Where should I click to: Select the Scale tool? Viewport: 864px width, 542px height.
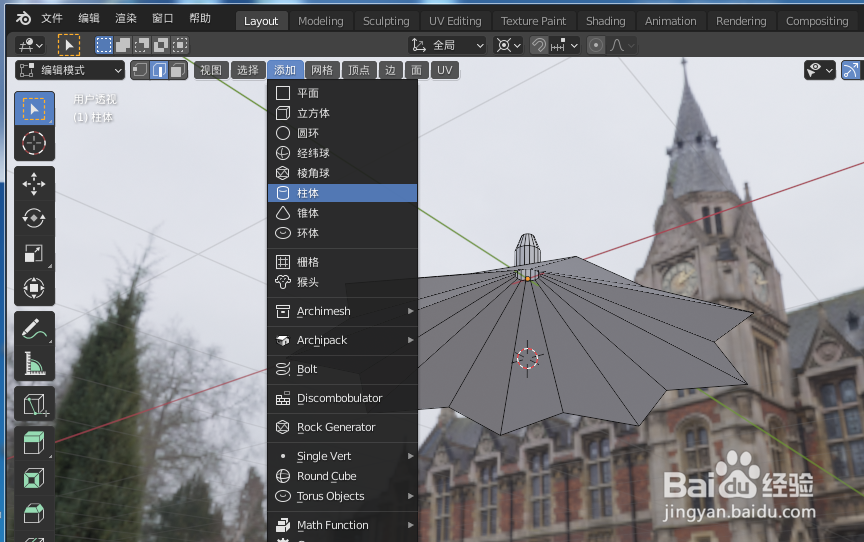pos(34,253)
